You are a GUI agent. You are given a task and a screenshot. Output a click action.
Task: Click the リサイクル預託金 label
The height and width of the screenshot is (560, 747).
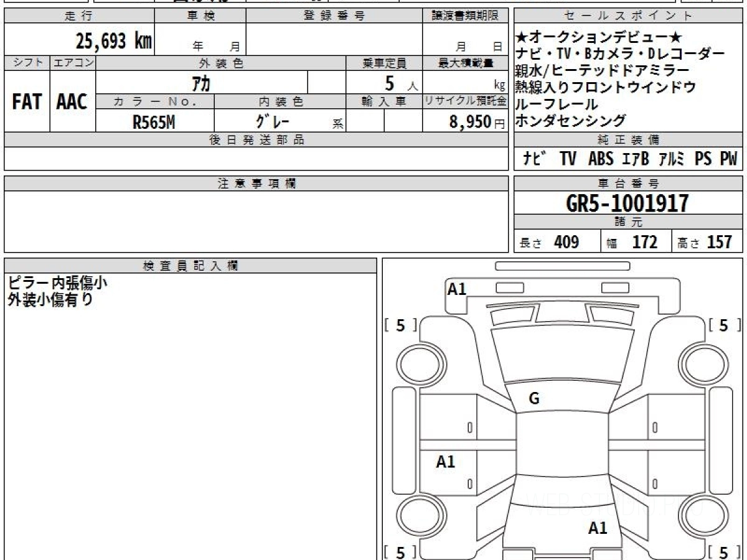tap(466, 101)
